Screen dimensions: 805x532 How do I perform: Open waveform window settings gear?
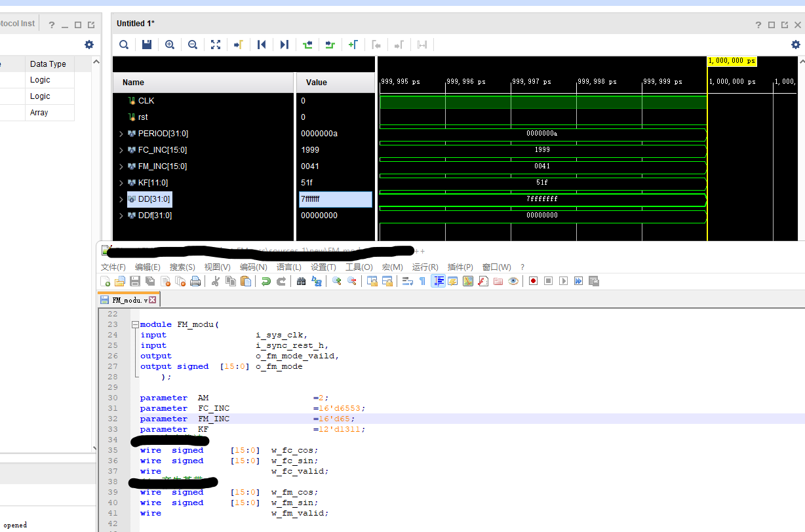[796, 45]
